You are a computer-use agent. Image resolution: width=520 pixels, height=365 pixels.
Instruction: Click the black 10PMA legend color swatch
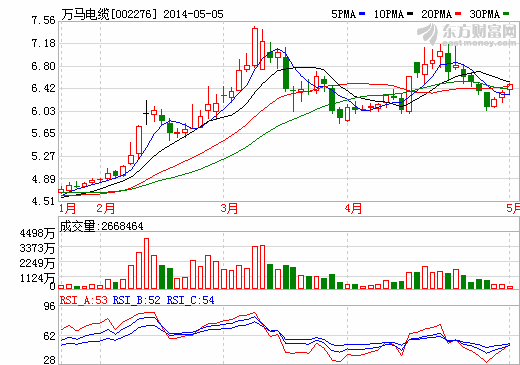[410, 14]
